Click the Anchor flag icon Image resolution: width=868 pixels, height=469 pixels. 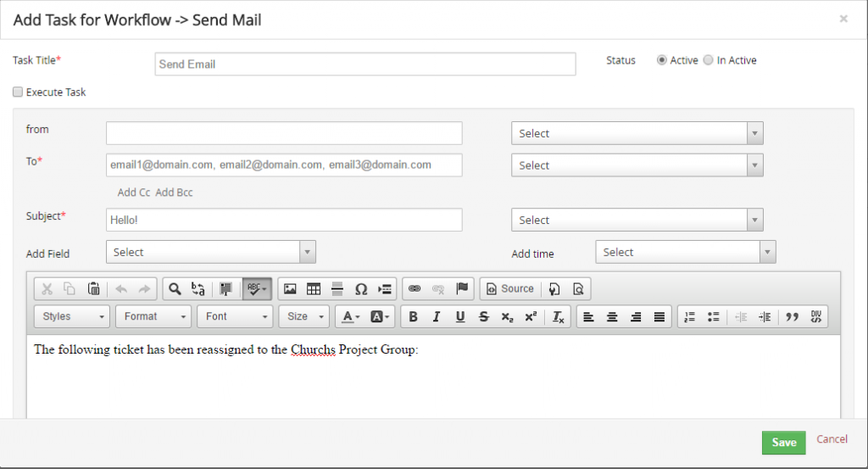(x=462, y=289)
